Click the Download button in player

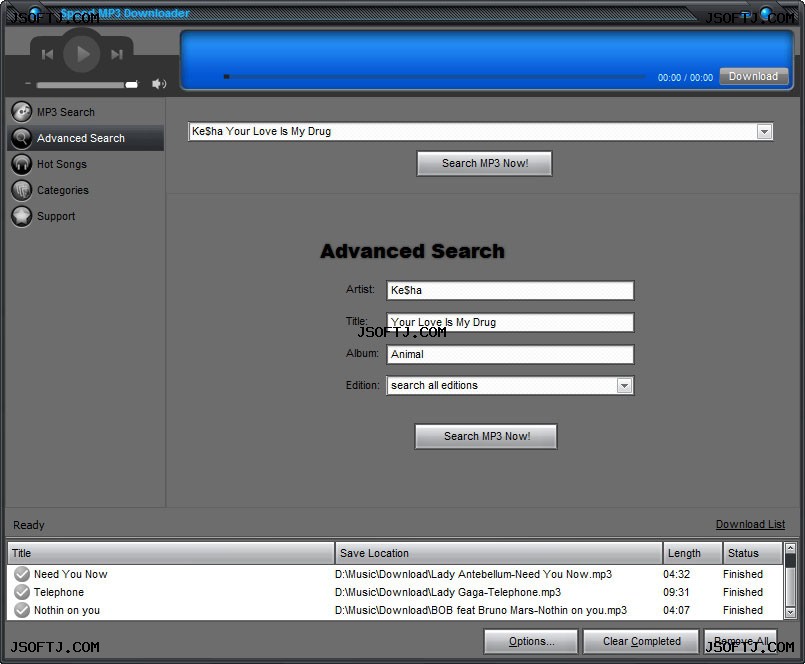coord(753,76)
